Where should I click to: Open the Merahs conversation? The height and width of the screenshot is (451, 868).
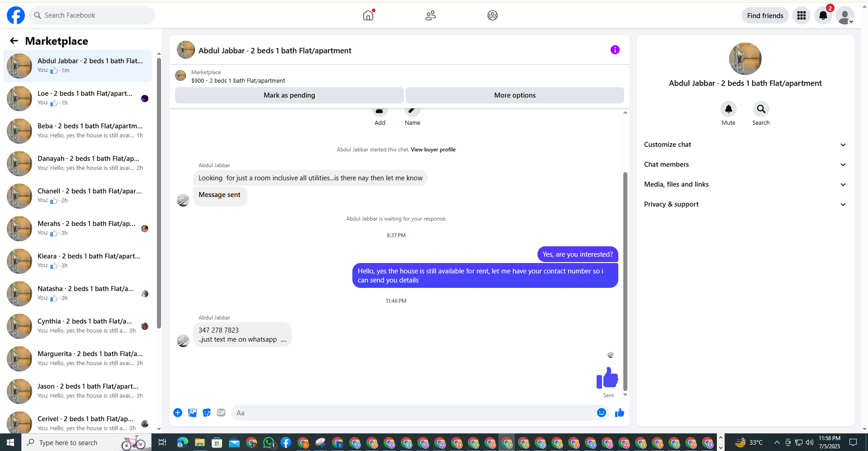(x=78, y=229)
